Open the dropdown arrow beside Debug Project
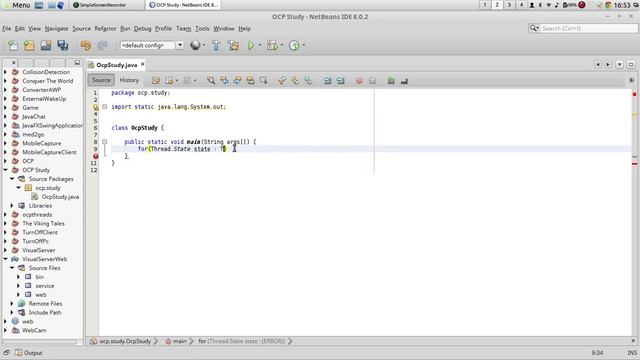 [282, 45]
